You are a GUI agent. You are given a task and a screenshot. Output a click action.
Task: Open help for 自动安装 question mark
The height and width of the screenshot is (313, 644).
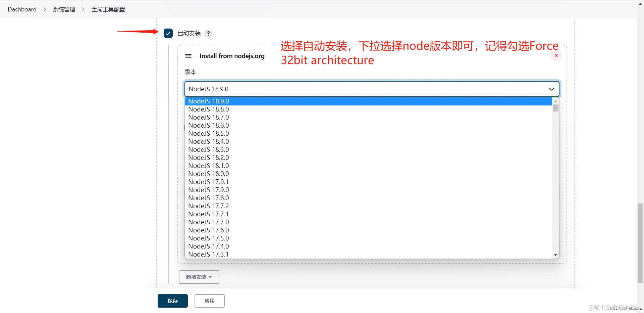(x=208, y=33)
